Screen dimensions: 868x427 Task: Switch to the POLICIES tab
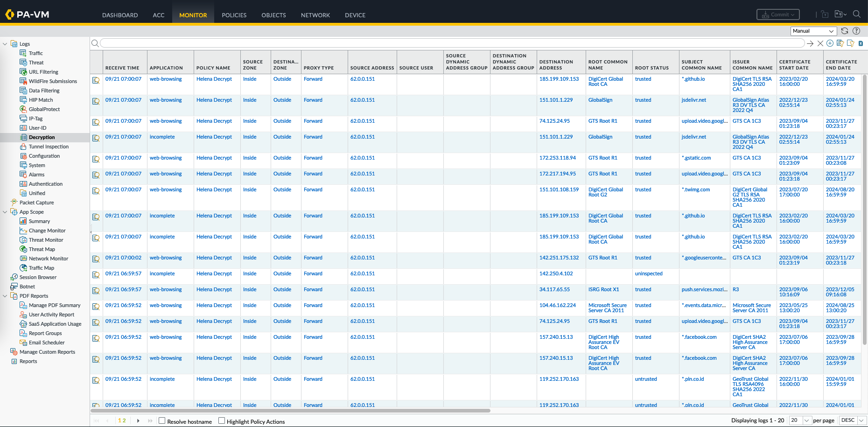(234, 15)
